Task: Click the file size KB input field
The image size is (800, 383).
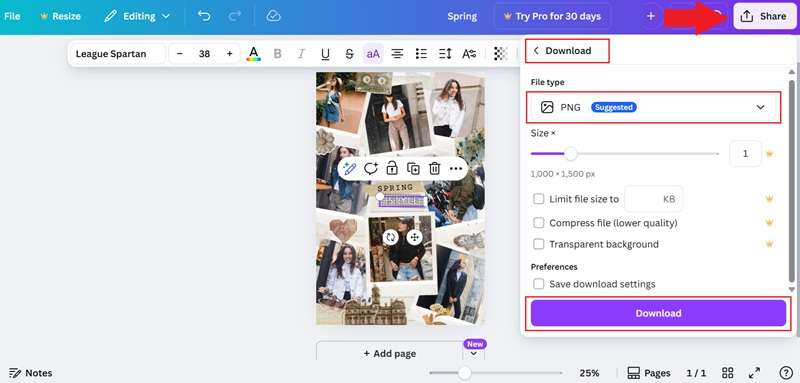Action: click(654, 199)
